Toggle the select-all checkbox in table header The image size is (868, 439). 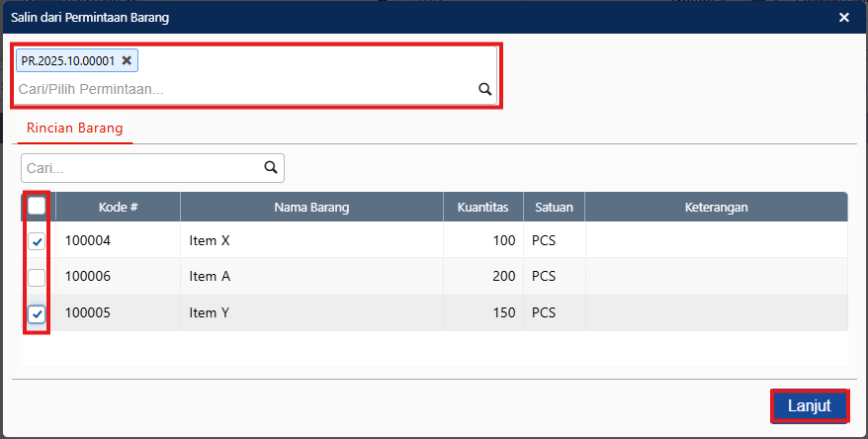pyautogui.click(x=37, y=207)
